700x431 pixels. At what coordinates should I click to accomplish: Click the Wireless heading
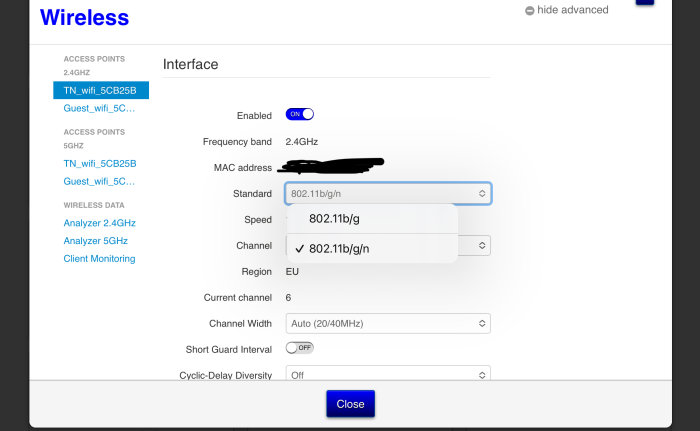[84, 17]
